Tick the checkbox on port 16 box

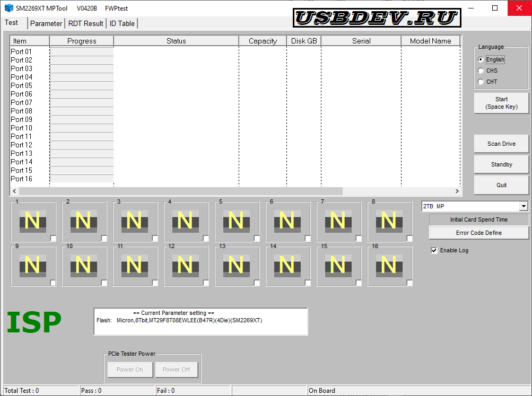tap(409, 283)
